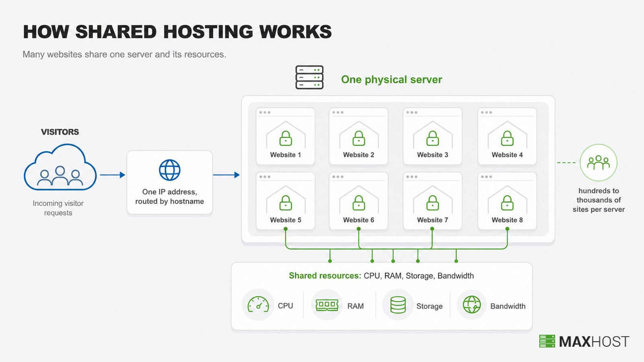
Task: Click the green people group circle icon
Action: 599,162
